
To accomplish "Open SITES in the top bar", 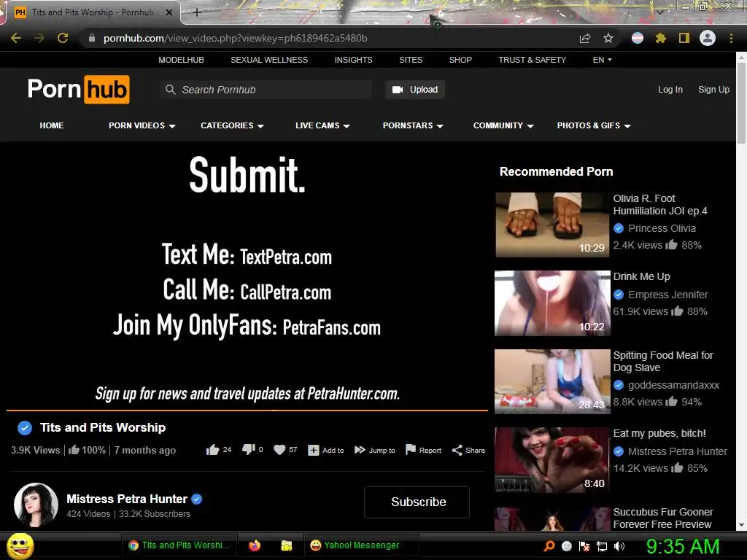I will (x=411, y=60).
